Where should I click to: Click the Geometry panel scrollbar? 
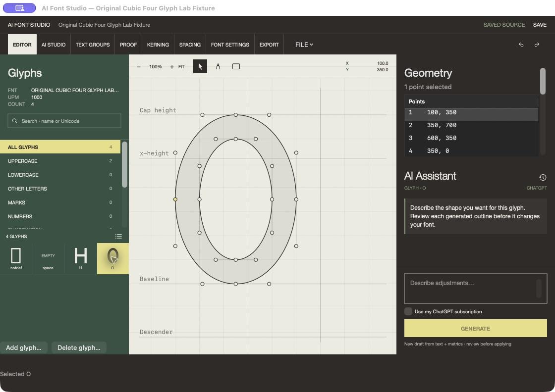click(543, 81)
